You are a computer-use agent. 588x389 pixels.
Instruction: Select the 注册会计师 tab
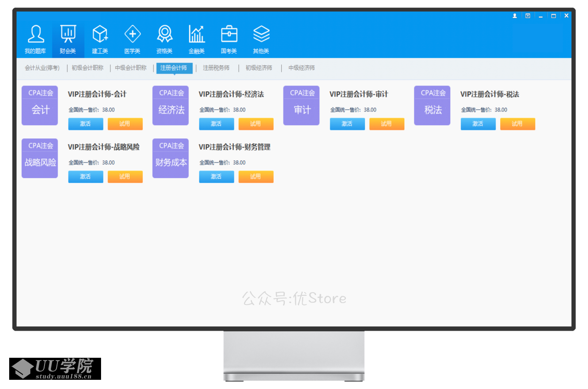174,68
